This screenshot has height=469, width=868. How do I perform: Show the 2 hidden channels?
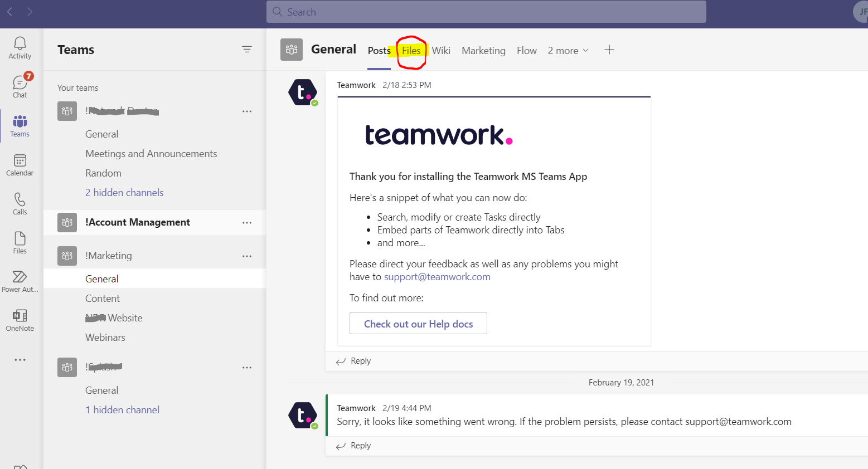point(124,193)
